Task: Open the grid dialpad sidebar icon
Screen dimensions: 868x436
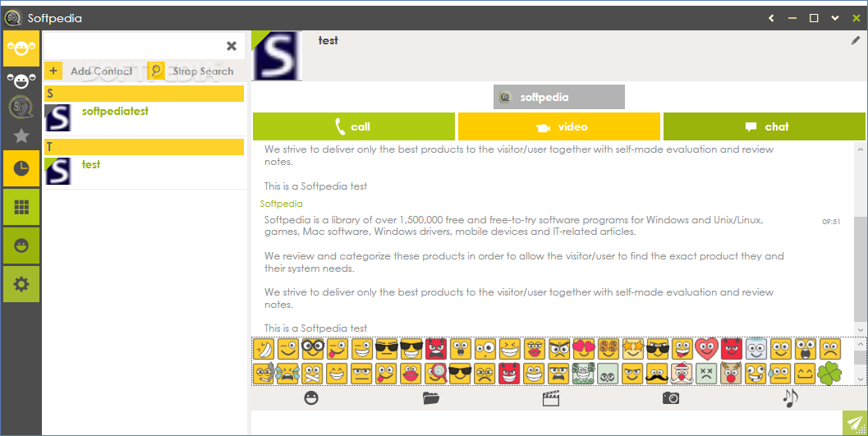Action: (21, 207)
